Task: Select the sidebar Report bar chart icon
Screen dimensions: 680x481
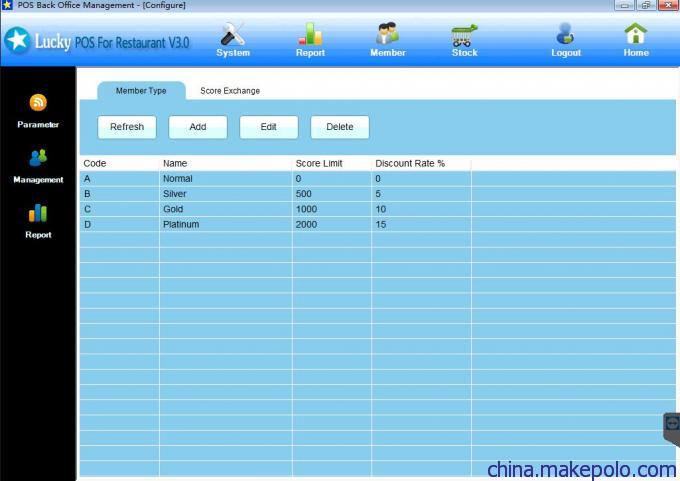Action: pos(38,213)
